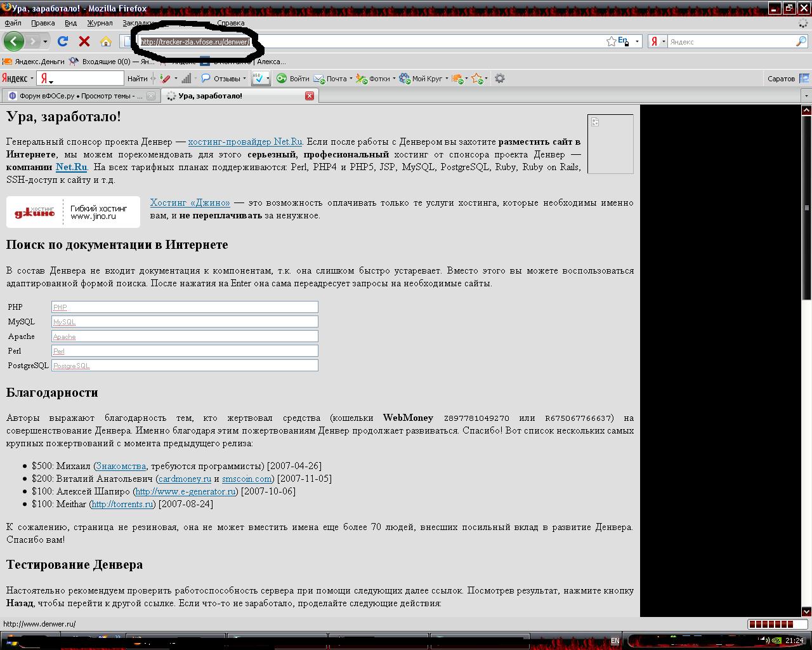812x650 pixels.
Task: Click the green Back navigation button
Action: pyautogui.click(x=14, y=41)
